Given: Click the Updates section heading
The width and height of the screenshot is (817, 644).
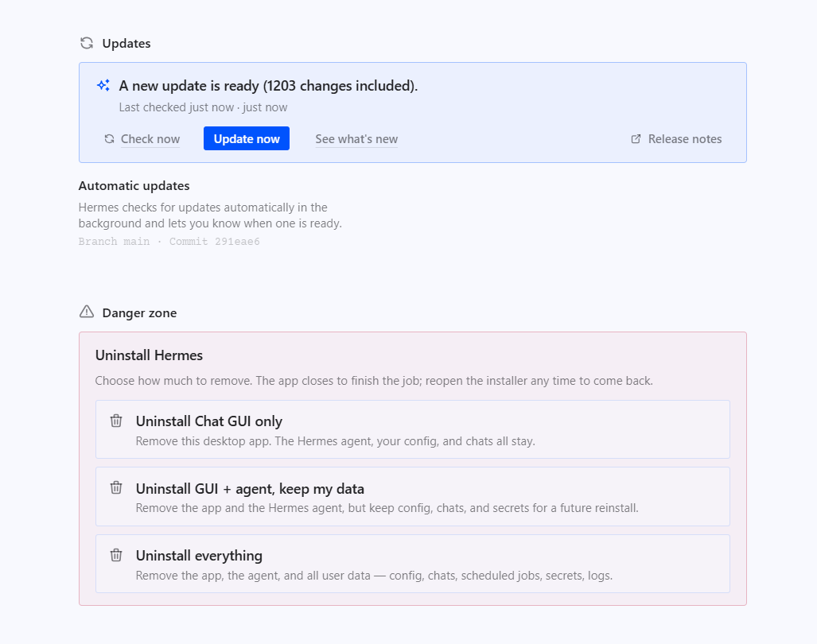Looking at the screenshot, I should (126, 43).
